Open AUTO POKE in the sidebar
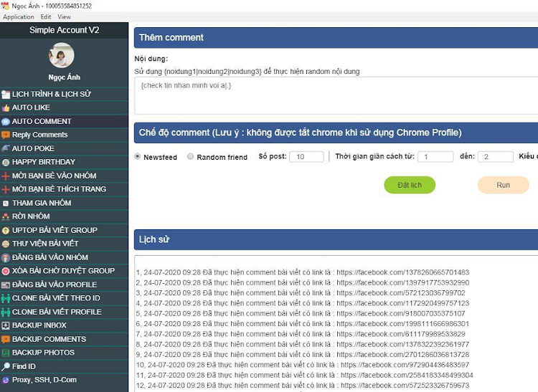The image size is (538, 392). [x=33, y=148]
